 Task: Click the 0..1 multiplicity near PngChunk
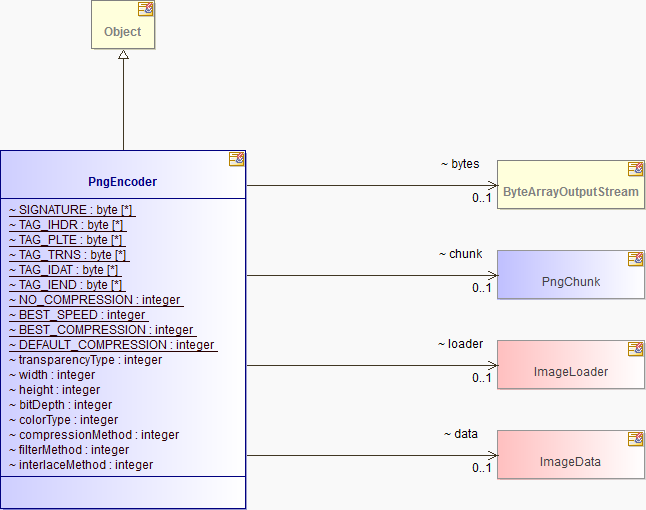[x=482, y=288]
